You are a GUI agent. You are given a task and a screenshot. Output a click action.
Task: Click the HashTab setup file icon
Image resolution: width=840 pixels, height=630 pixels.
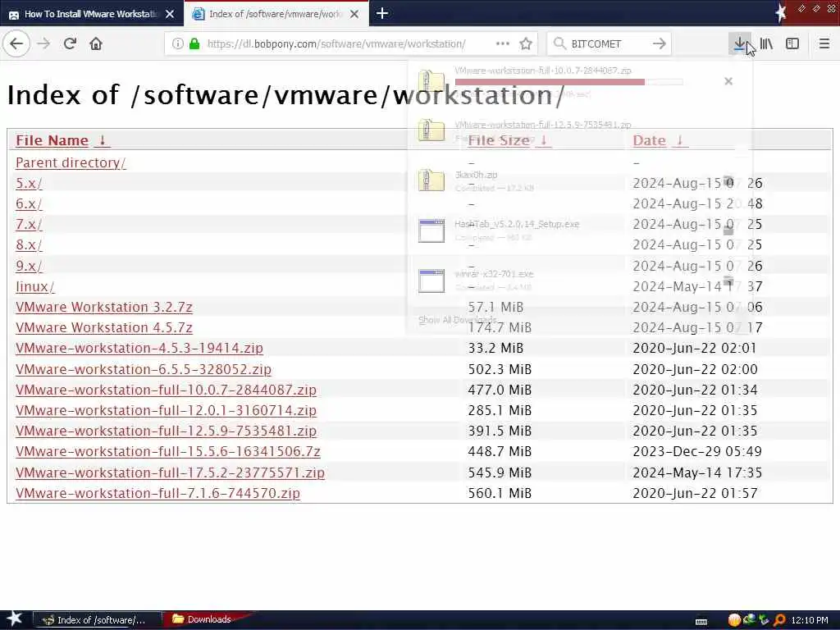point(431,231)
